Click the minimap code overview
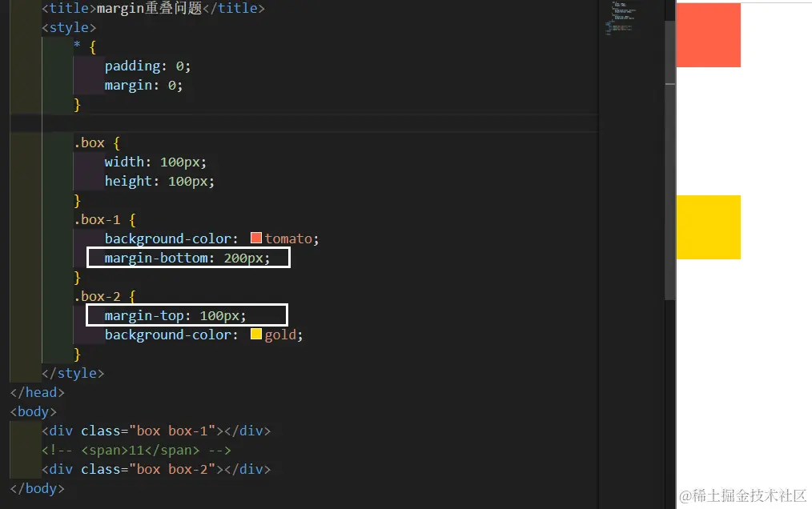 621,18
